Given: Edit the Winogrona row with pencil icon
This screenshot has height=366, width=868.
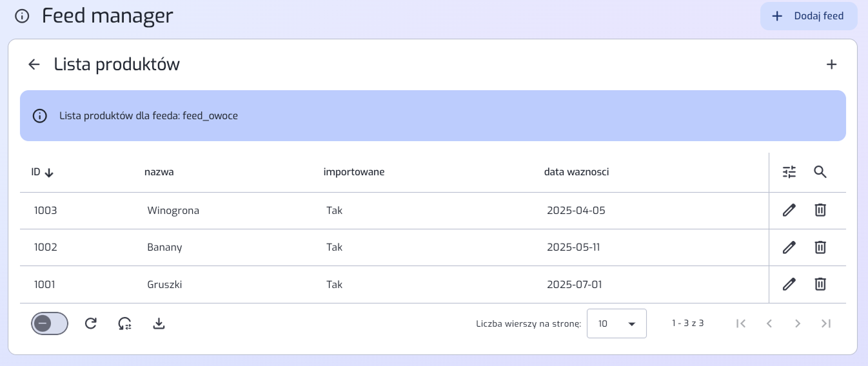Looking at the screenshot, I should (789, 210).
